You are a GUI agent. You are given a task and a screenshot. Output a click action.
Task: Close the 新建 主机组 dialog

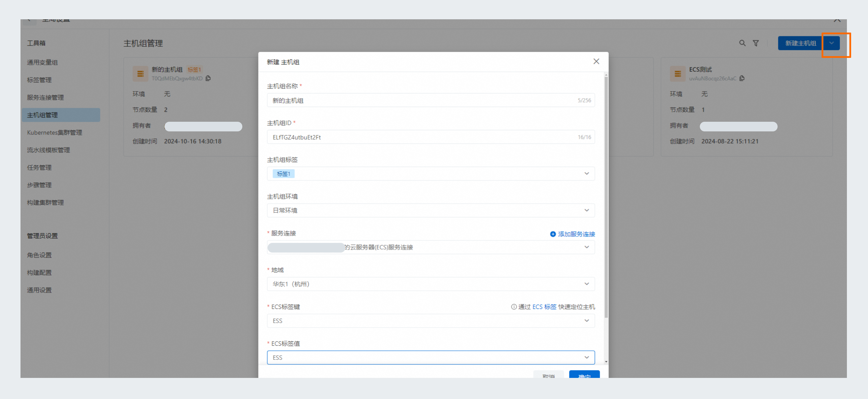point(596,61)
